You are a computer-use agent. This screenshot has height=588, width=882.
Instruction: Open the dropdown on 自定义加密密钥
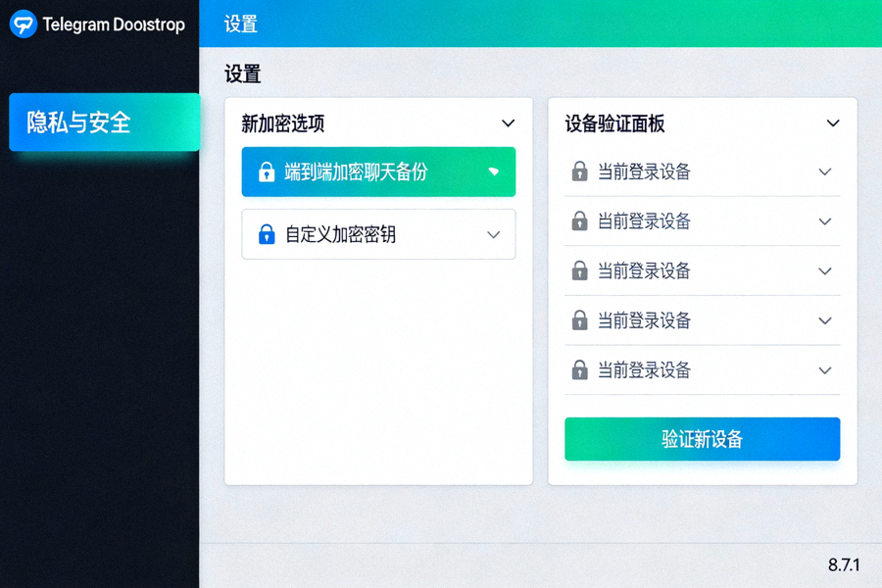pyautogui.click(x=494, y=234)
